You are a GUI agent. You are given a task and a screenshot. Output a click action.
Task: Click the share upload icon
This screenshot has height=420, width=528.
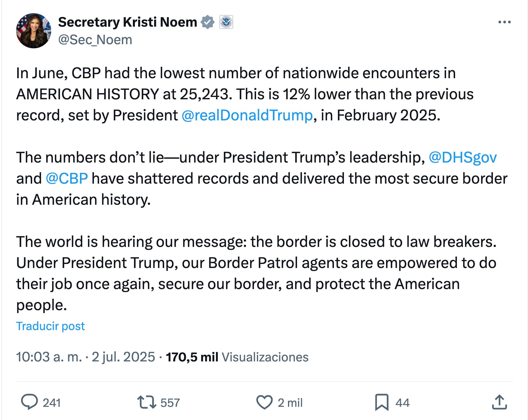(x=499, y=402)
